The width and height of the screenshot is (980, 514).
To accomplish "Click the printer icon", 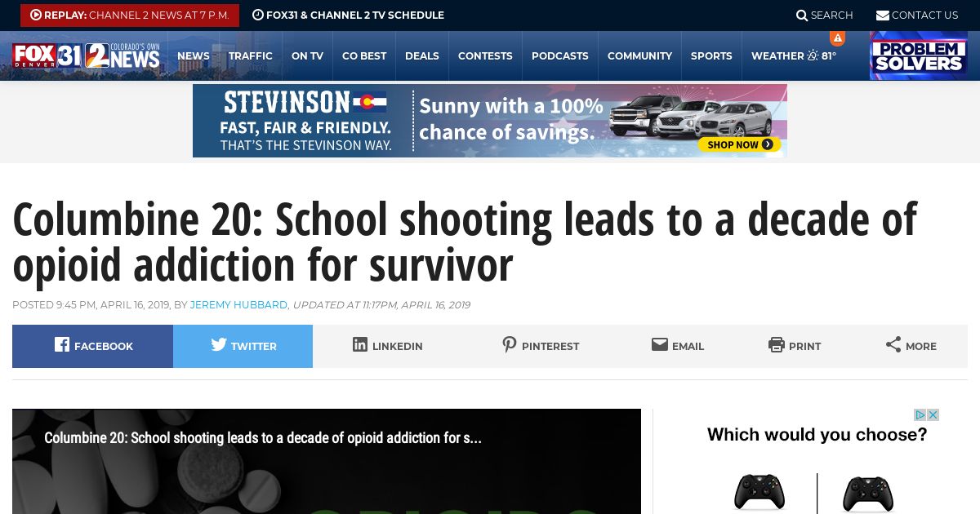I will pos(777,344).
